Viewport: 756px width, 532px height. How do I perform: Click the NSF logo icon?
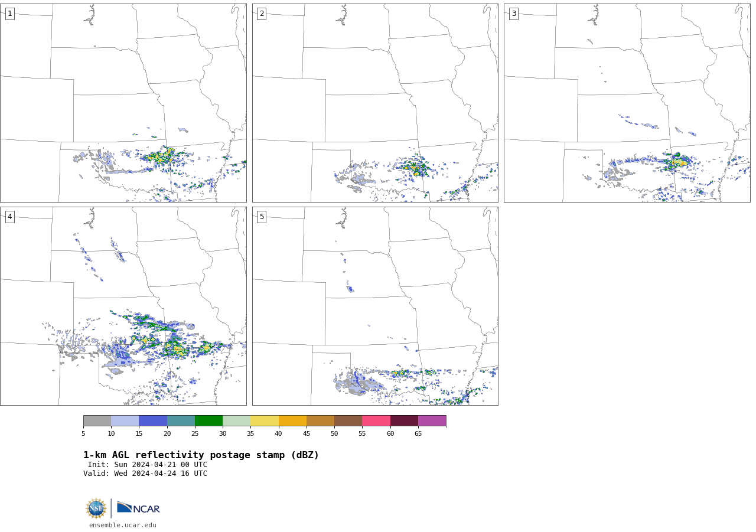[96, 508]
